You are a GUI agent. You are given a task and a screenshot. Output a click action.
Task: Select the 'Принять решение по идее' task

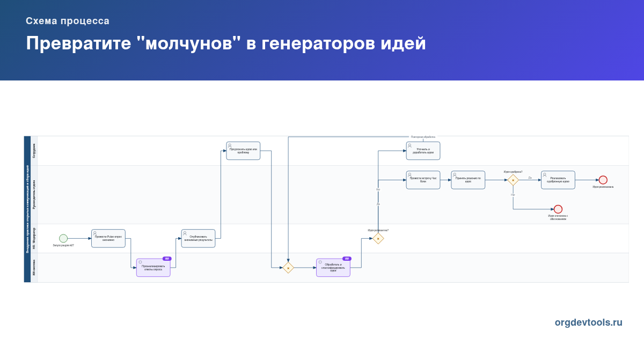click(x=468, y=180)
